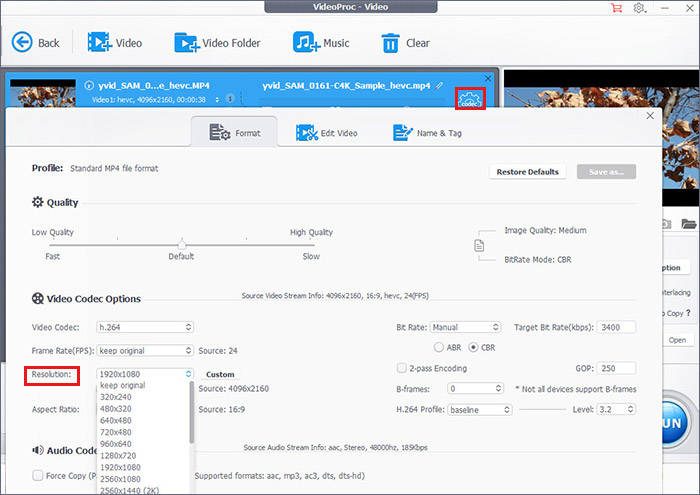700x495 pixels.
Task: Choose 320x240 resolution
Action: (143, 397)
